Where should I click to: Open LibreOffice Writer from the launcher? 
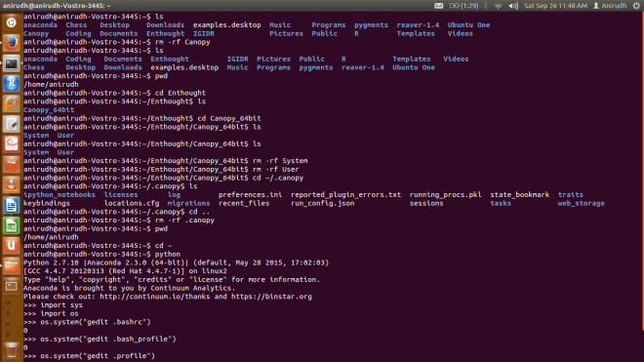pos(11,205)
